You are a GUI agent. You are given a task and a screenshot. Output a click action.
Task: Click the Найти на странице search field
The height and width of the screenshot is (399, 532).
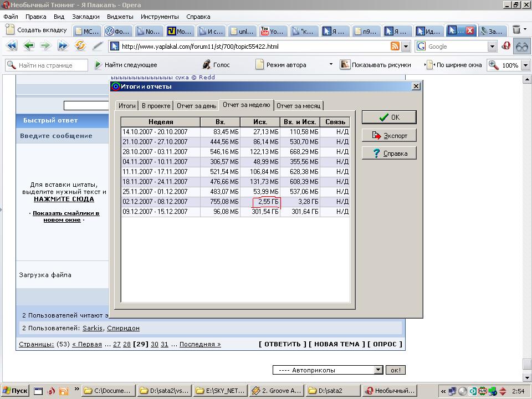(x=47, y=65)
